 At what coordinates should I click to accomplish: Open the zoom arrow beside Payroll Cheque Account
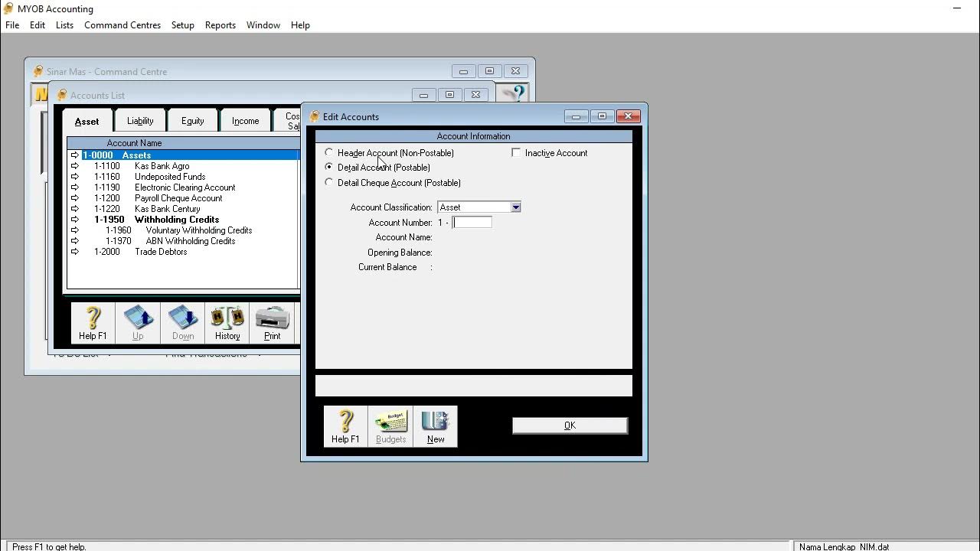(75, 198)
